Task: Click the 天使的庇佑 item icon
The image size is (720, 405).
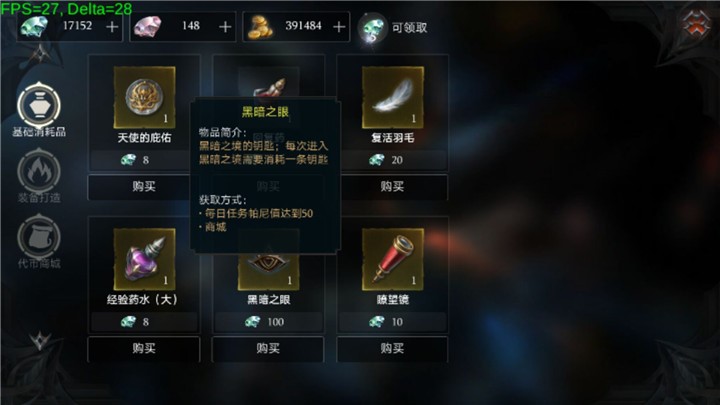Action: (x=144, y=97)
